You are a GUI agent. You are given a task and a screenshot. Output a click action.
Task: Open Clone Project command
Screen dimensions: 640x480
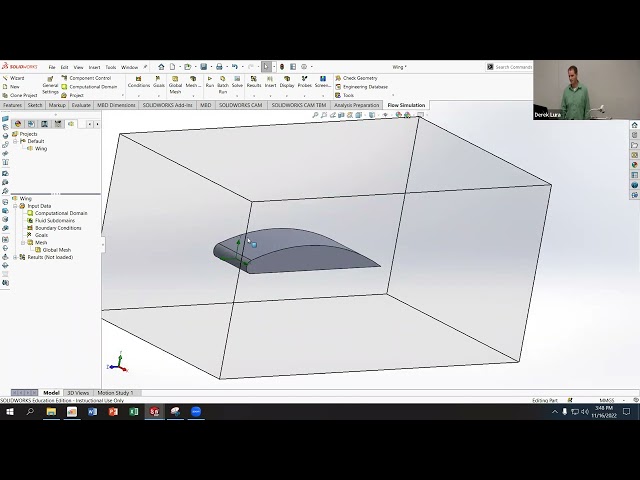pyautogui.click(x=20, y=95)
